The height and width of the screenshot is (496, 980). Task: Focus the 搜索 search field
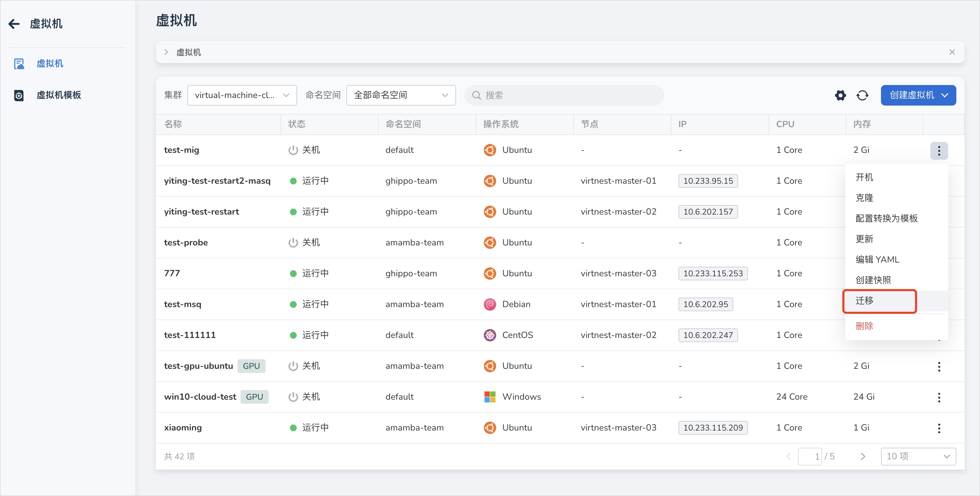click(x=564, y=95)
